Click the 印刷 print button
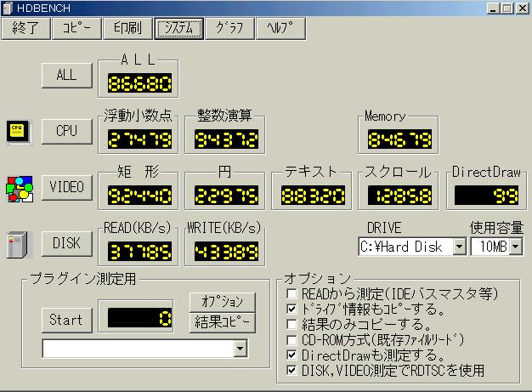This screenshot has width=532, height=392. coord(127,27)
